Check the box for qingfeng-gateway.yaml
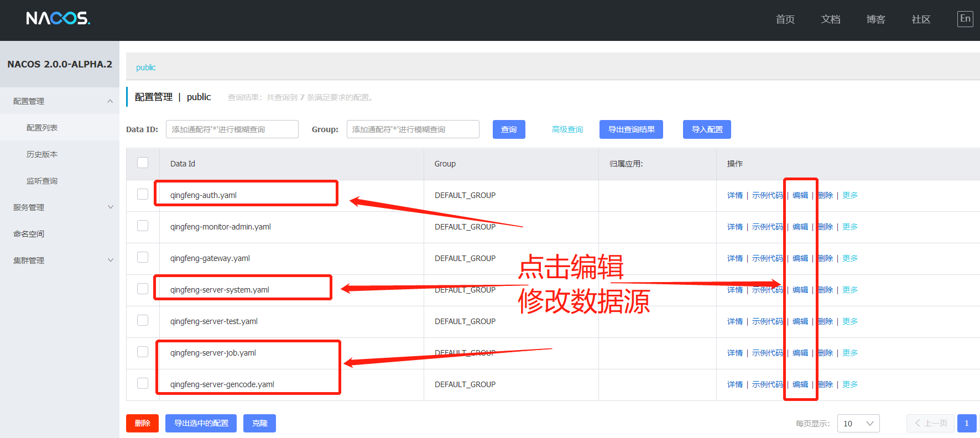The height and width of the screenshot is (438, 980). (143, 257)
